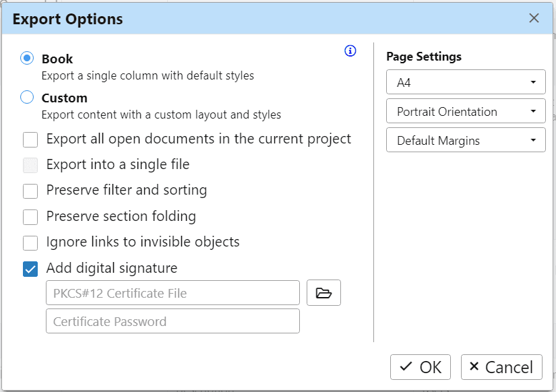Viewport: 556px width, 392px height.
Task: Close the Export Options dialog
Action: 534,18
